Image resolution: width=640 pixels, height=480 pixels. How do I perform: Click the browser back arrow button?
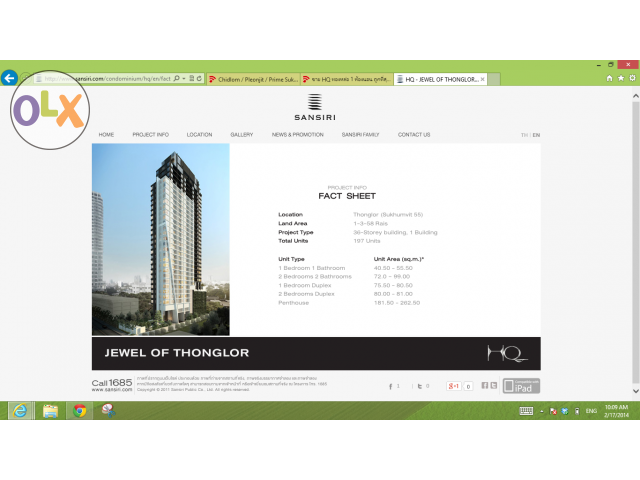click(x=9, y=78)
